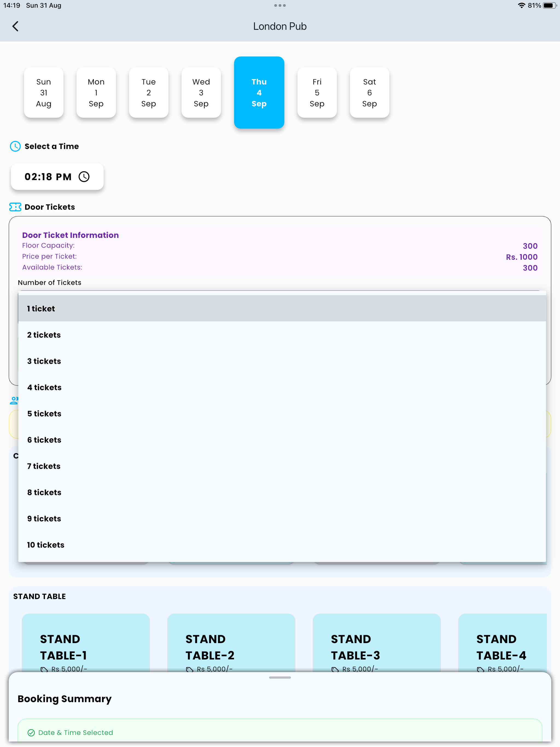The height and width of the screenshot is (747, 560).
Task: Select Tue 2 Sep date
Action: [x=148, y=92]
